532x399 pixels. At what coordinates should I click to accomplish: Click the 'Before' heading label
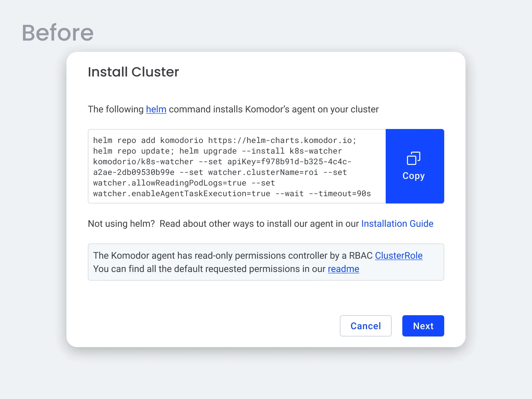[58, 33]
